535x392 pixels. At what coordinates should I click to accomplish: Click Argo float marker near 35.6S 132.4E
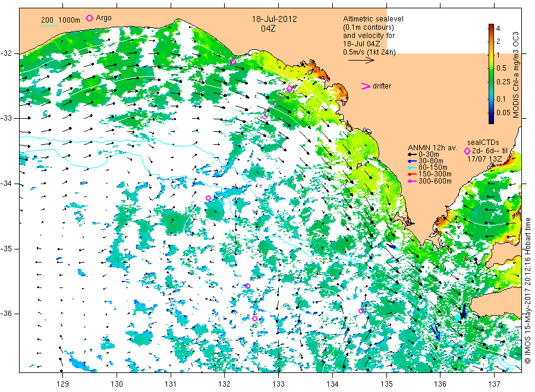pos(248,286)
